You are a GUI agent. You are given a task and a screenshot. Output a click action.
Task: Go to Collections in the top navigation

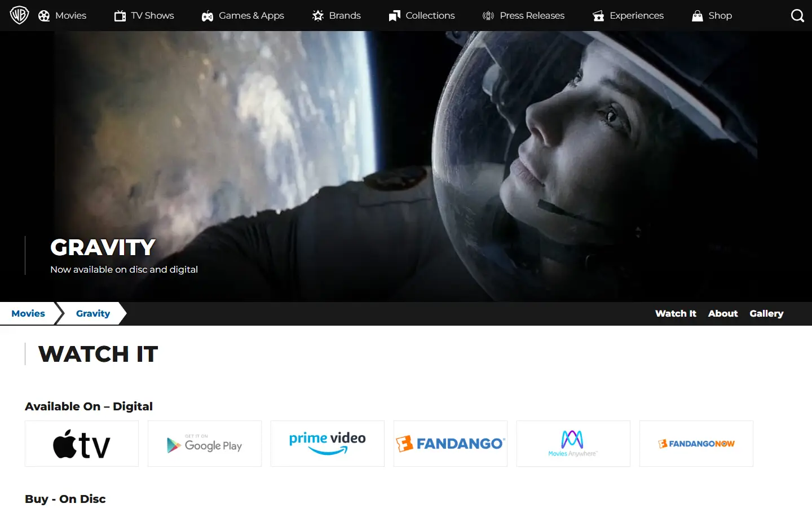430,16
